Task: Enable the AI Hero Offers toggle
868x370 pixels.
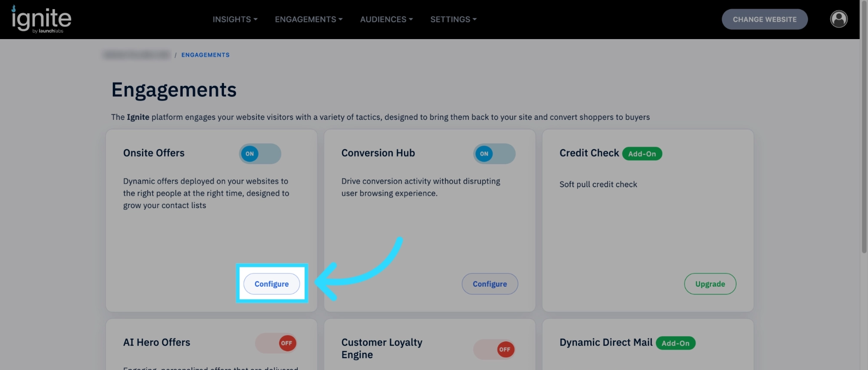Action: 276,343
